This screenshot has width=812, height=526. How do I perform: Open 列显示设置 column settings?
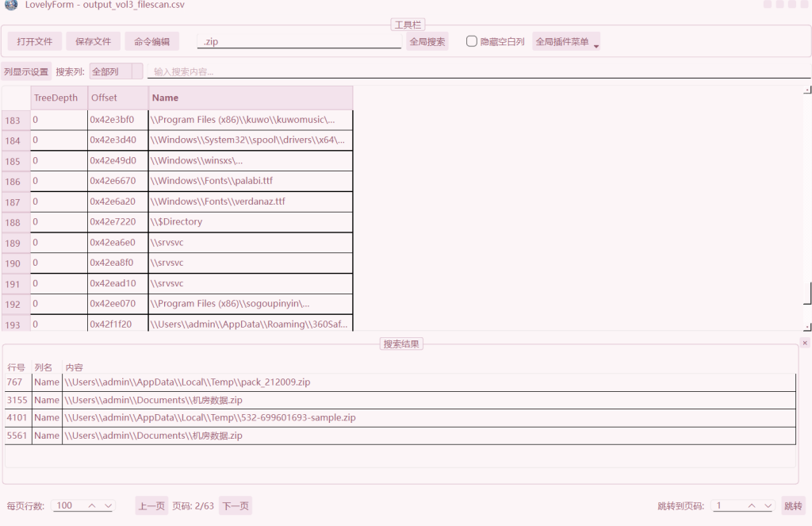click(x=26, y=71)
